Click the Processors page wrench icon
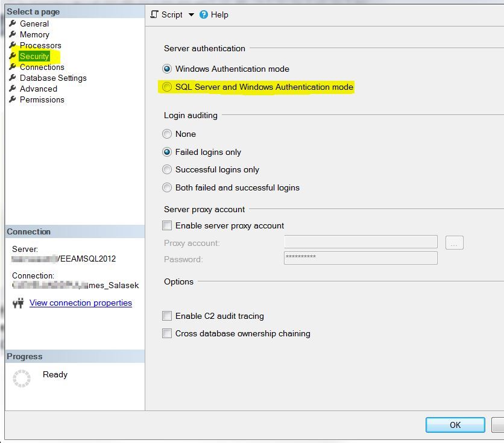 (13, 45)
